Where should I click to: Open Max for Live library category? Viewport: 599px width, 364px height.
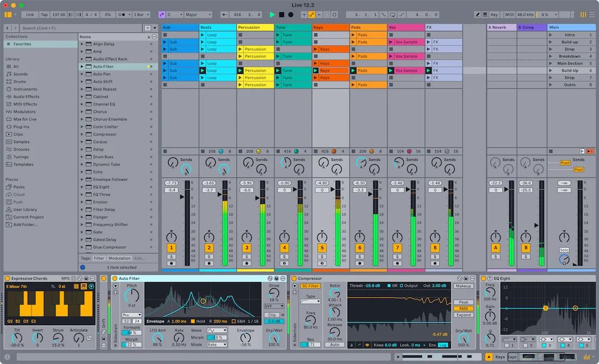24,120
